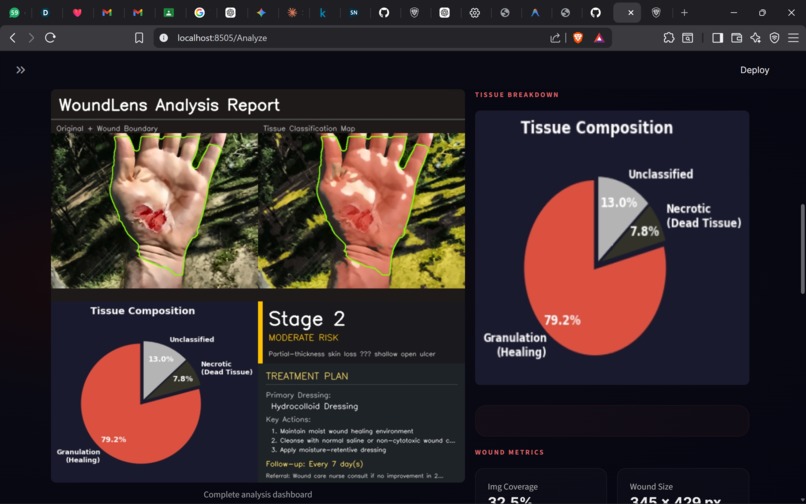Switch to the pink heart tab
The image size is (806, 504).
click(77, 13)
